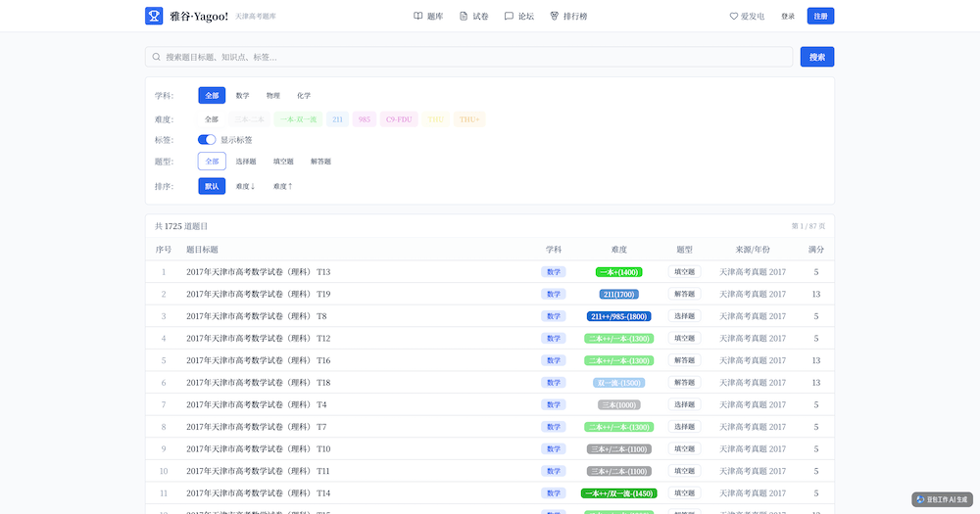Open question 2017年天津市高考数学试卷（理科）T4

[256, 404]
